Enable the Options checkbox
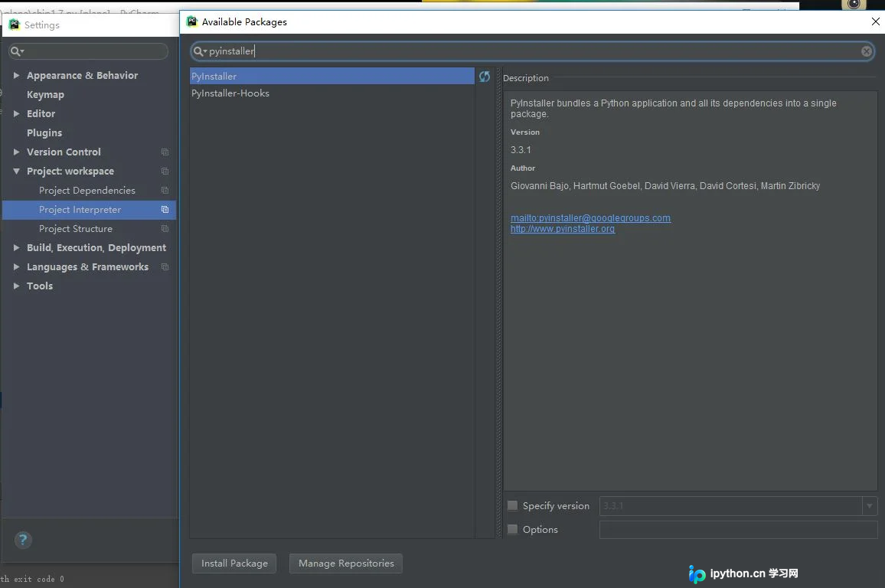885x588 pixels. tap(512, 529)
